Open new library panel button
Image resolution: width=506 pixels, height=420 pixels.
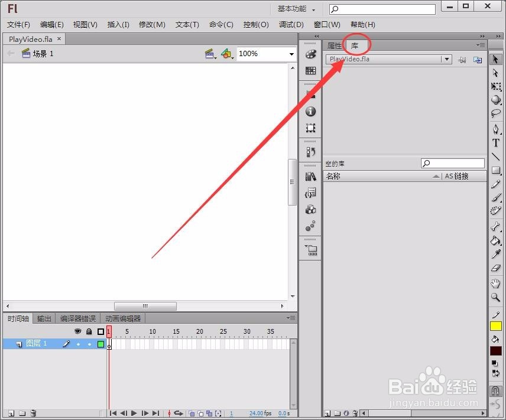click(478, 60)
